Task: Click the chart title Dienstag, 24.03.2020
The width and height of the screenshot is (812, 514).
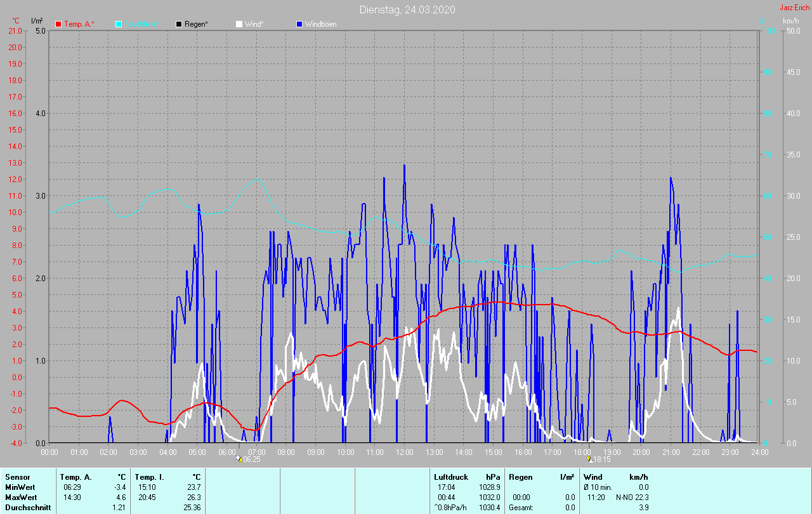Action: pyautogui.click(x=407, y=10)
